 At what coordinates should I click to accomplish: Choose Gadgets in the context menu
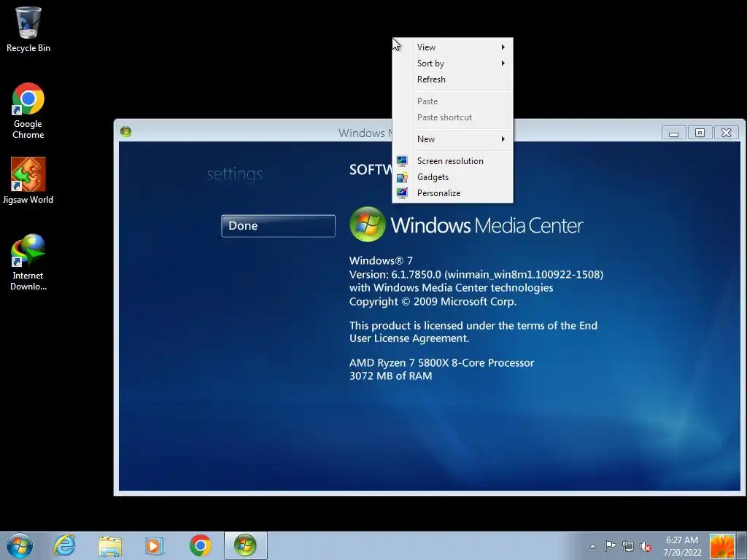click(452, 177)
